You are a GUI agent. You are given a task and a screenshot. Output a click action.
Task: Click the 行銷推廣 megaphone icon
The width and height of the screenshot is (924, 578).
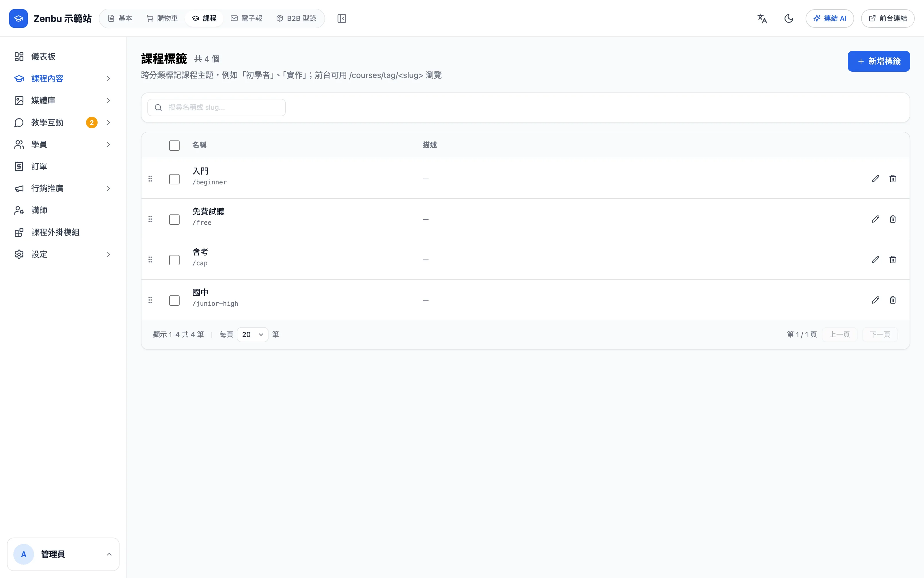tap(19, 188)
